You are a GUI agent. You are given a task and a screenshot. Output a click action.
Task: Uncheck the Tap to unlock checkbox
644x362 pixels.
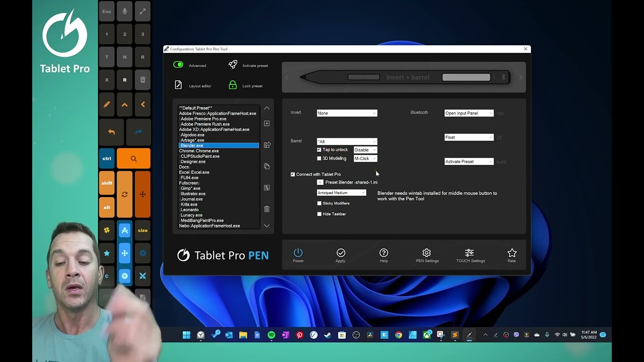tap(319, 150)
